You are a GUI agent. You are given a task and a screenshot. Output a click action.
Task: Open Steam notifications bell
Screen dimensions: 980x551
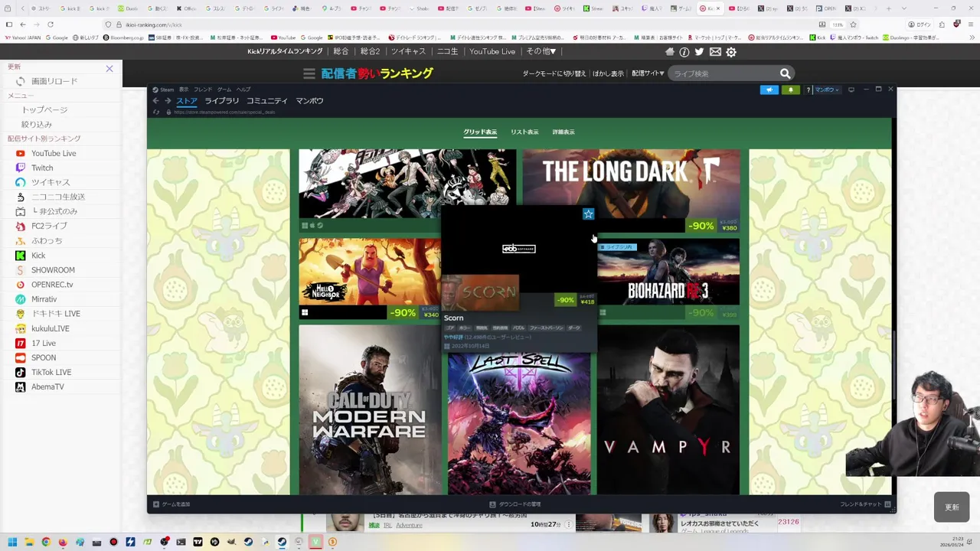click(x=790, y=90)
